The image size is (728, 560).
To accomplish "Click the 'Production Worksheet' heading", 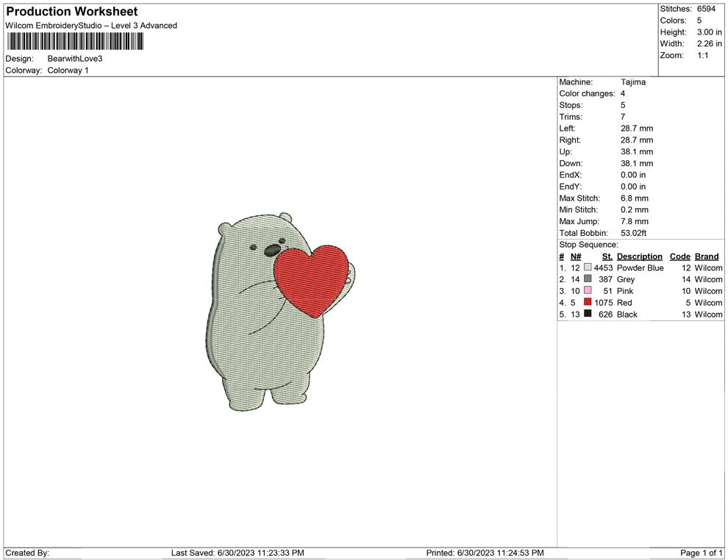I will click(72, 12).
